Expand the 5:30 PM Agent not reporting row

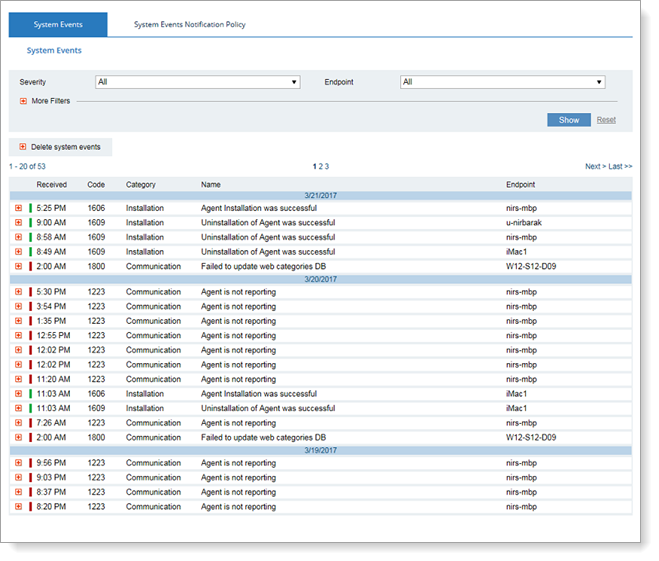click(x=18, y=292)
